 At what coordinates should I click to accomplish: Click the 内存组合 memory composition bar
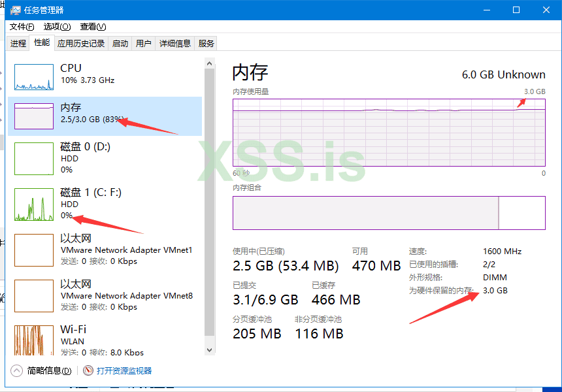[389, 213]
